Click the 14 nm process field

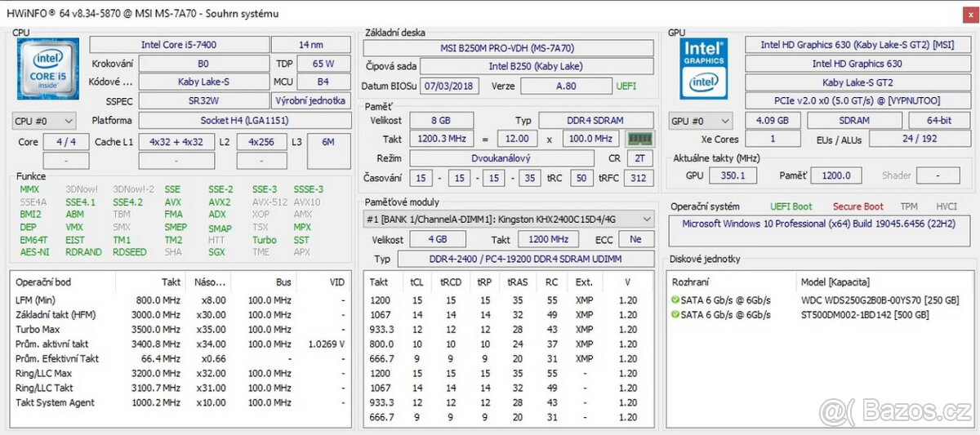coord(311,45)
